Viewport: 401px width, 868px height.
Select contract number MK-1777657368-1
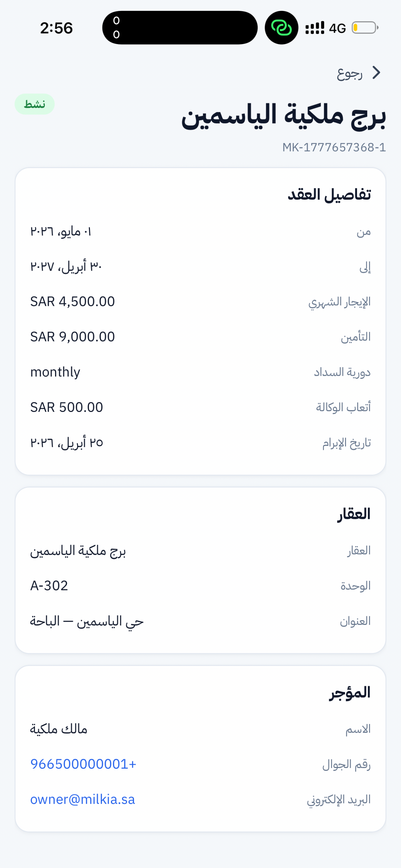point(334,147)
